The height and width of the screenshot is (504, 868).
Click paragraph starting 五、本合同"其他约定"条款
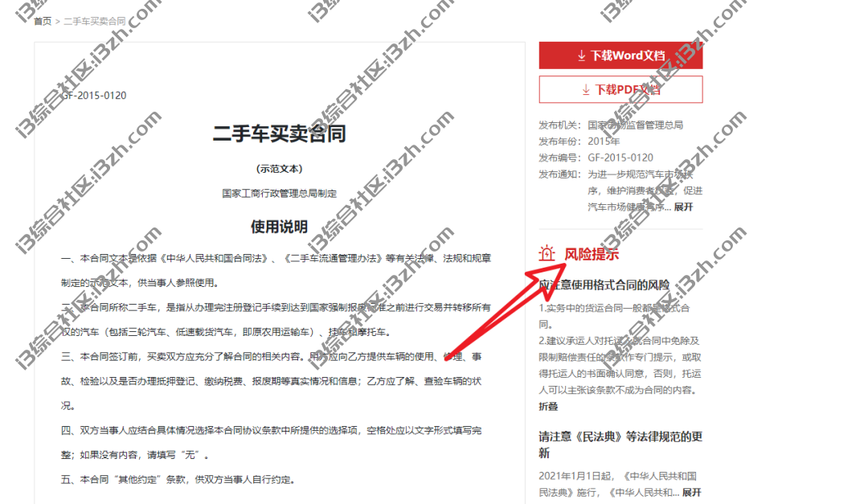178,480
